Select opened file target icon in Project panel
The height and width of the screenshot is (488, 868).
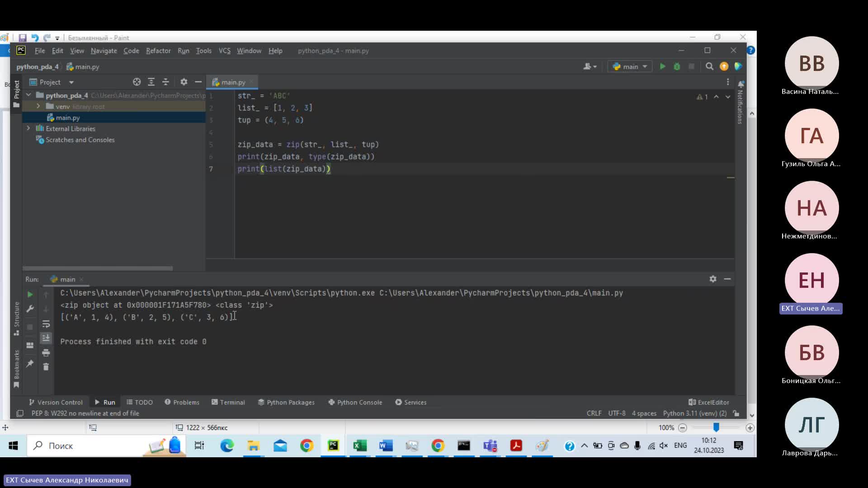click(137, 82)
